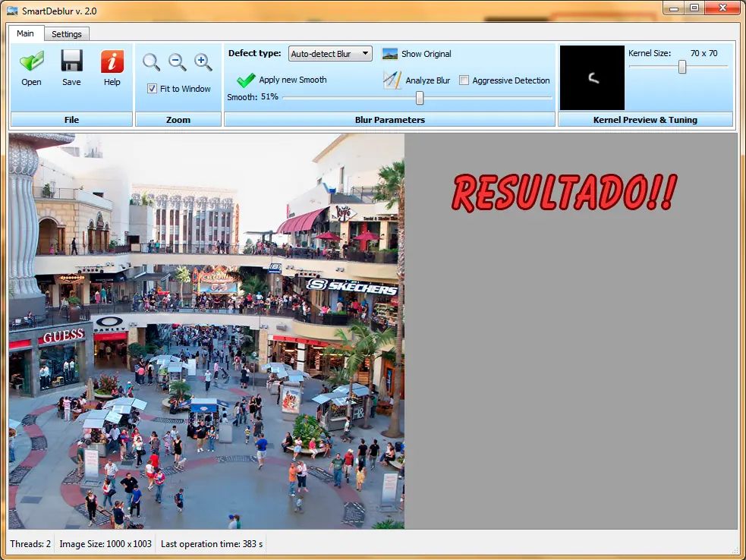Click the Smooth slider handle
Screen dimensions: 746x560
point(419,98)
